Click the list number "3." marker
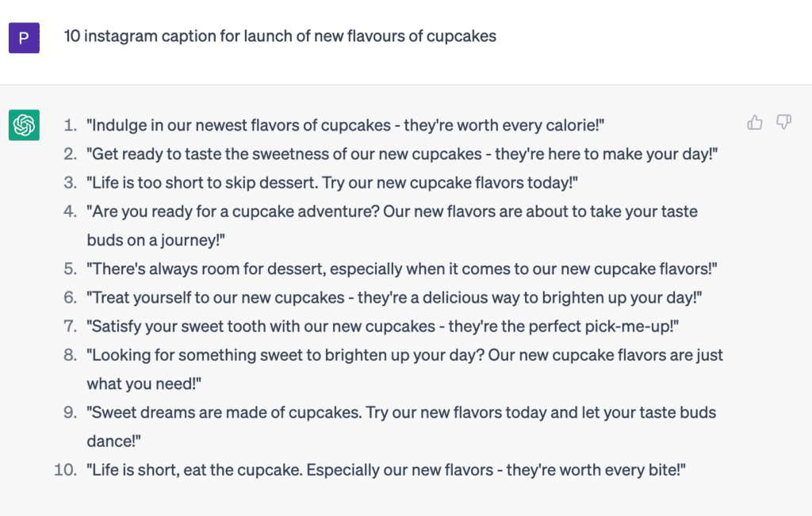Image resolution: width=812 pixels, height=516 pixels. 71,183
